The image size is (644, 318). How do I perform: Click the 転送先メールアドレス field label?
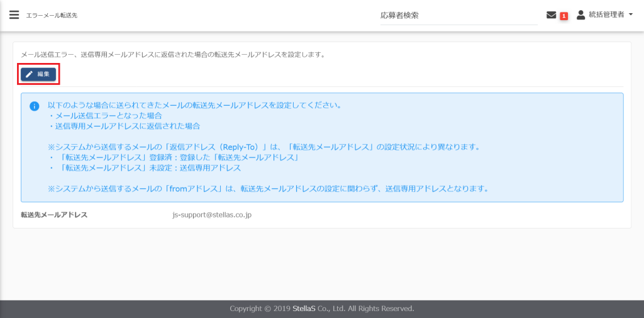(54, 215)
